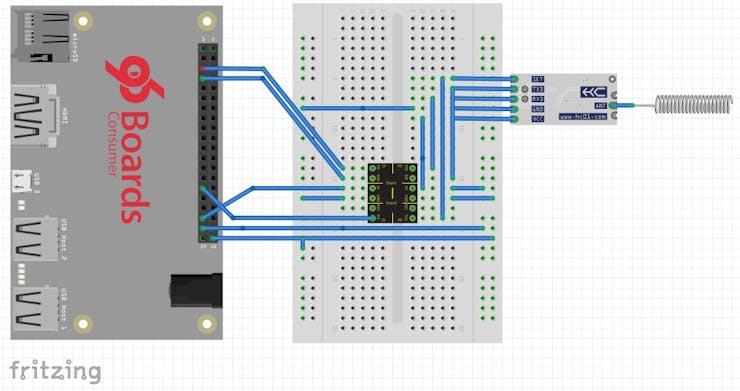
Task: Click the ANT antenna pad on module
Action: (x=613, y=106)
